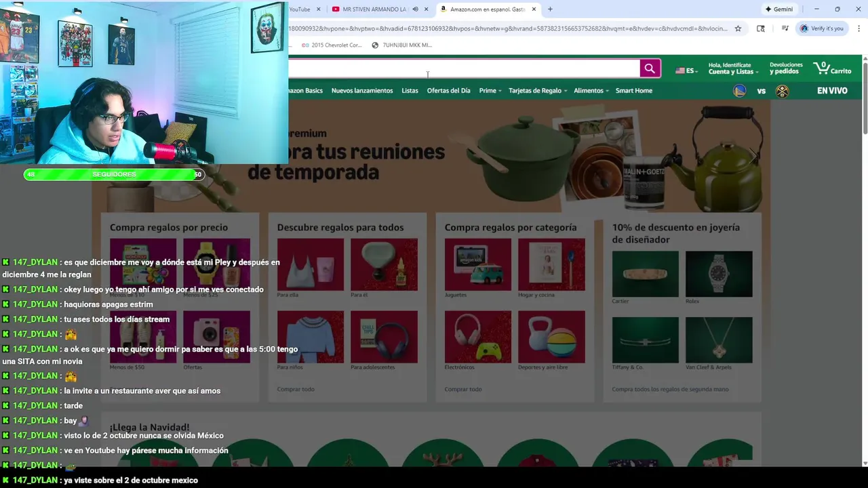This screenshot has height=488, width=868.
Task: Click into the Amazon search field
Action: 464,68
